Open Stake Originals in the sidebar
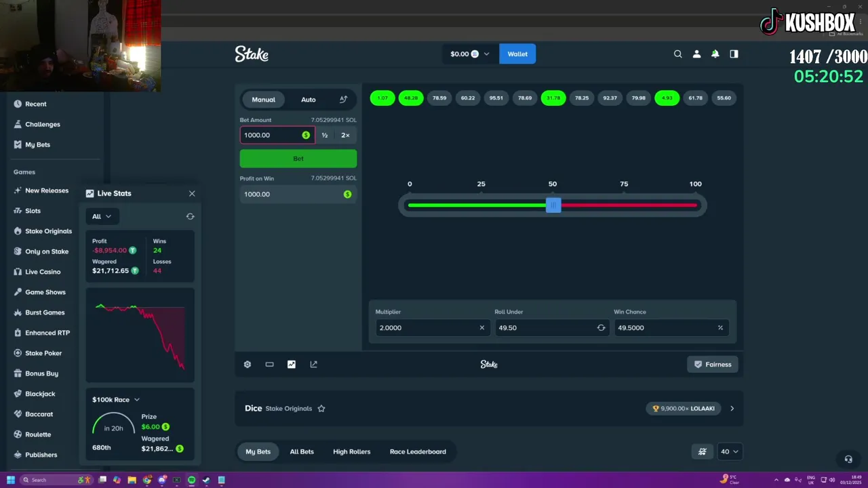 point(42,231)
